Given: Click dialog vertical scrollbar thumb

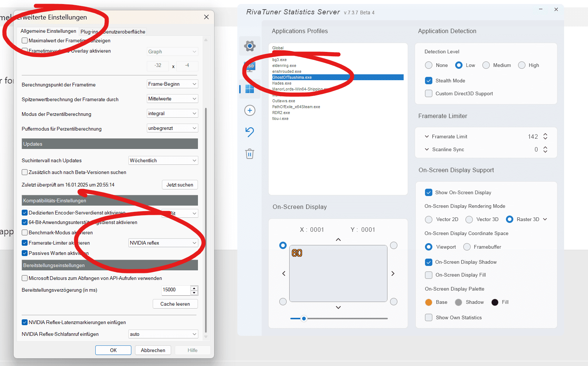Looking at the screenshot, I should 206,221.
